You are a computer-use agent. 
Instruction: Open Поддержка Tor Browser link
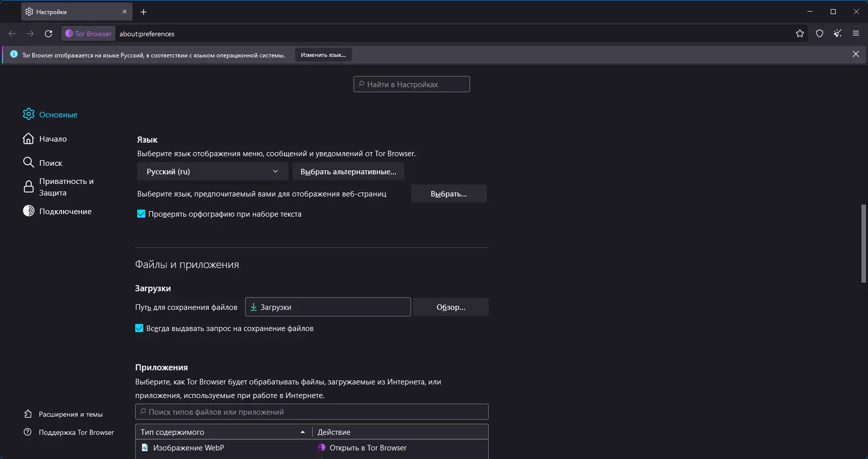(69, 432)
